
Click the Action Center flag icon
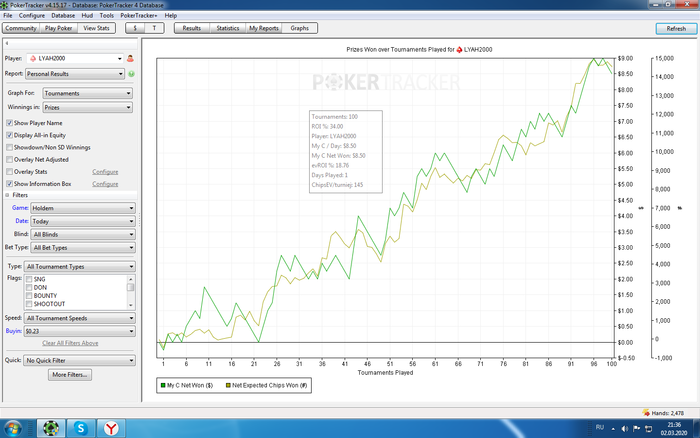coord(637,429)
